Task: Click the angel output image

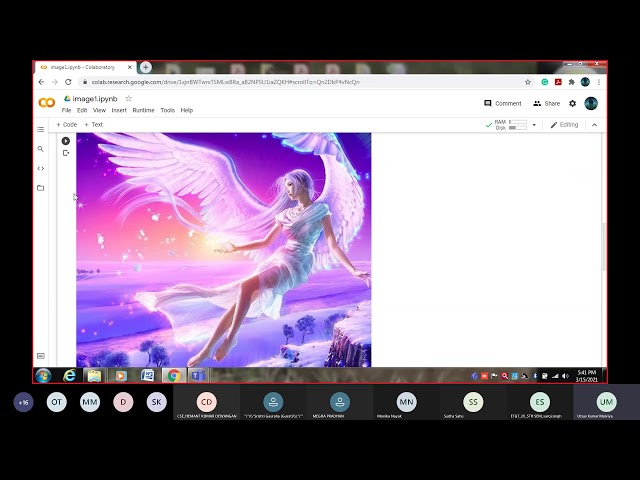Action: coord(224,250)
